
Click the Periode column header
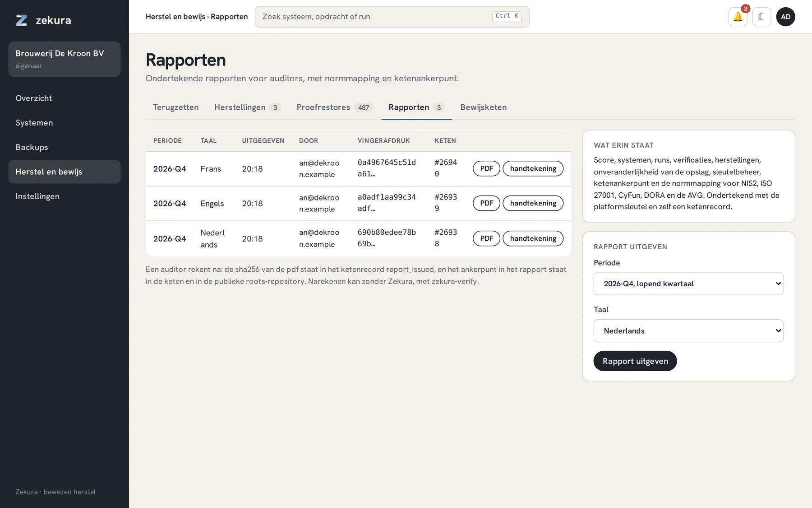[167, 141]
